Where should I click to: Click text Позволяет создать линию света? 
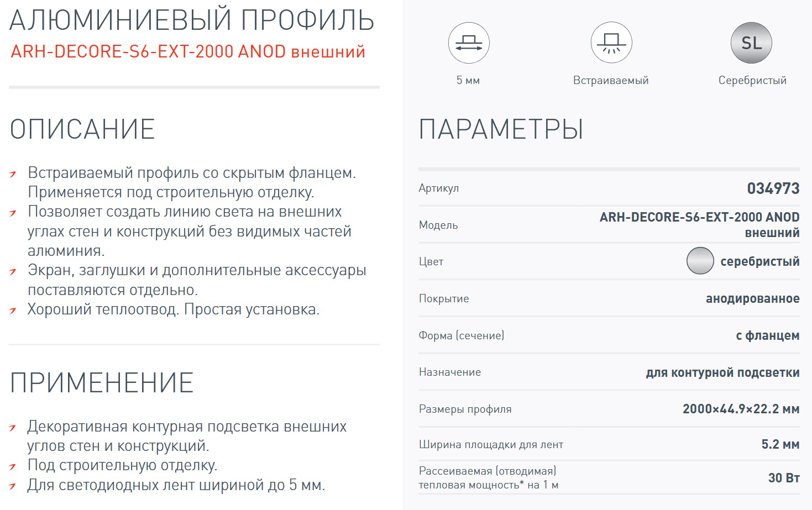(x=185, y=212)
